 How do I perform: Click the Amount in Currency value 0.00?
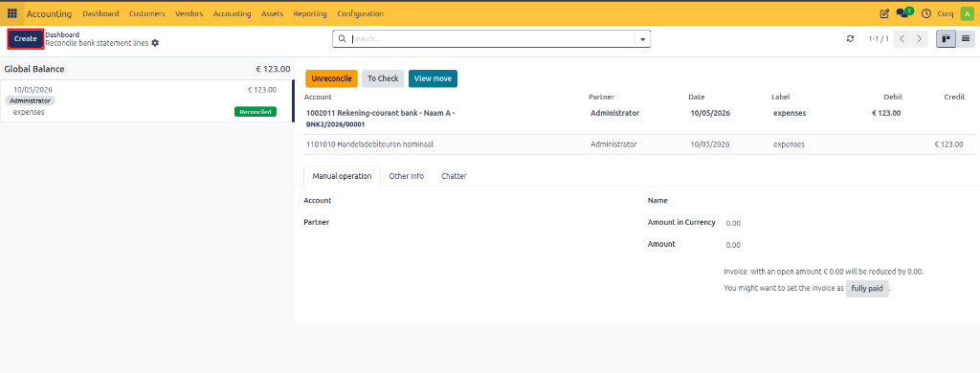click(733, 223)
